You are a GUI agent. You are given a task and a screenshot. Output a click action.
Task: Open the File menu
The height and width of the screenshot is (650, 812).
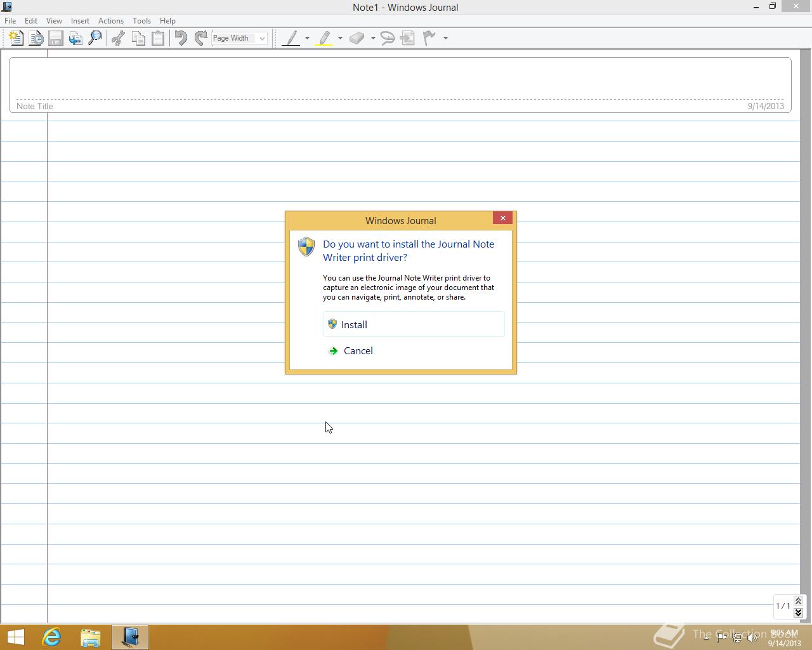[10, 21]
